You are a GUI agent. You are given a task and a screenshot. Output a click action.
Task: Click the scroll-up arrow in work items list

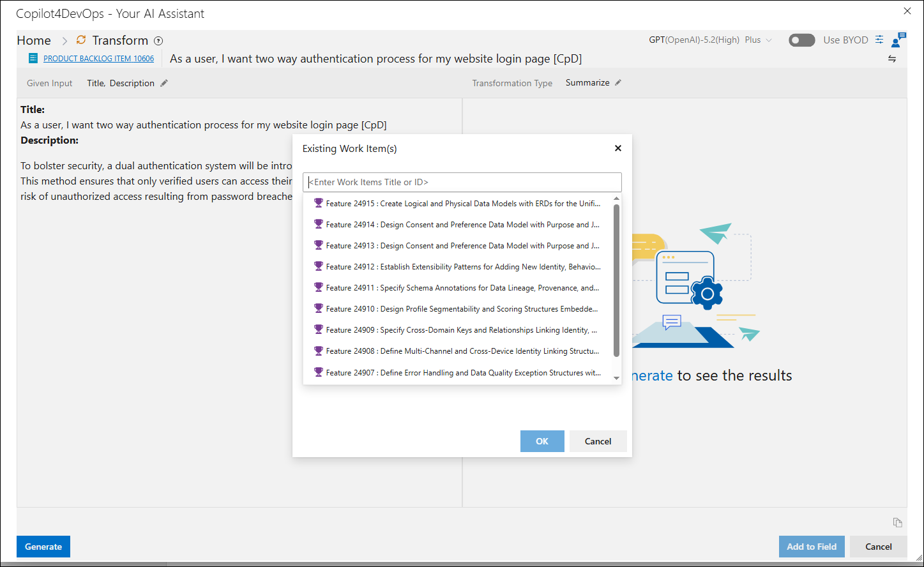click(x=616, y=199)
